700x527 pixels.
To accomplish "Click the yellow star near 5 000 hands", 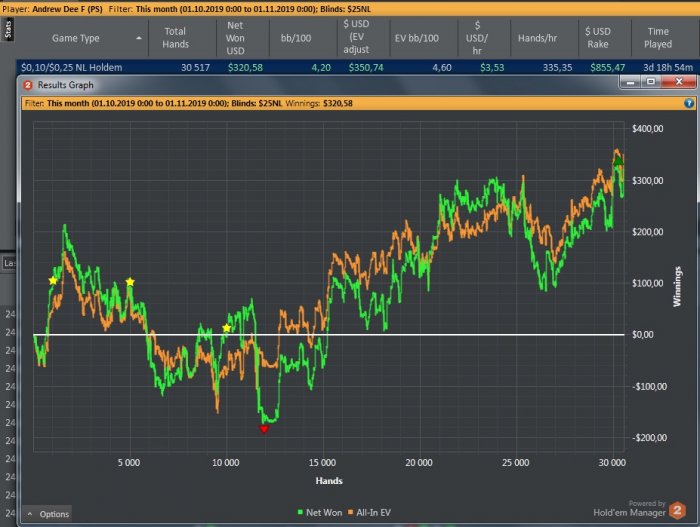I will coord(130,282).
